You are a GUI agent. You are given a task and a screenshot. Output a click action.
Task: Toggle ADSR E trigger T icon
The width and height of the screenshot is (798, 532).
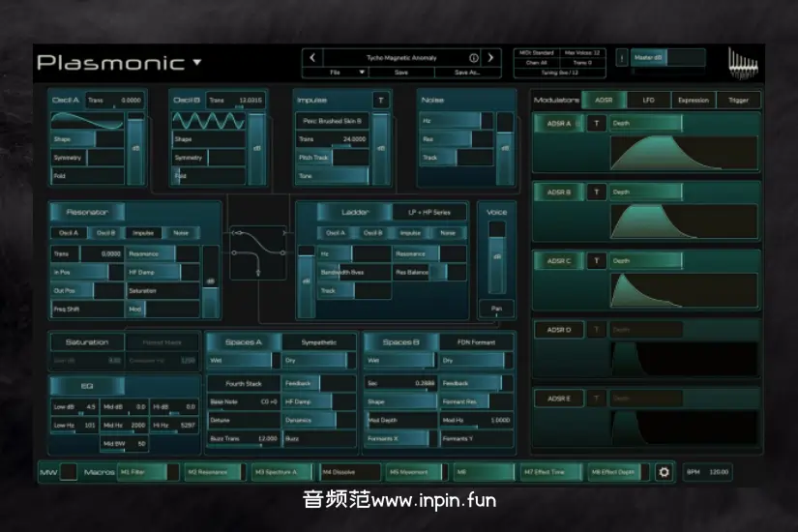(597, 399)
